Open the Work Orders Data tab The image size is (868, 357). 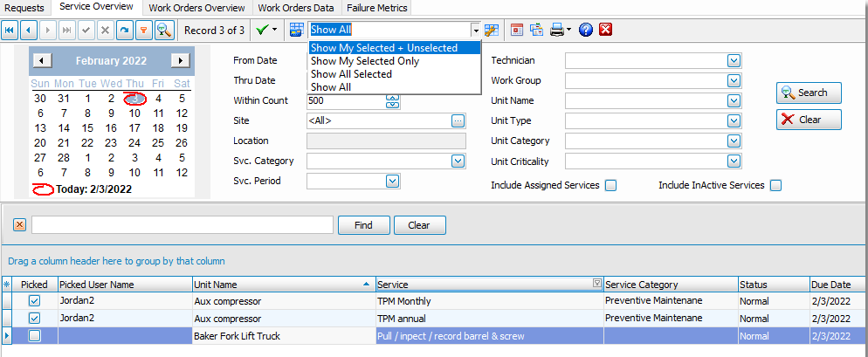[x=296, y=8]
